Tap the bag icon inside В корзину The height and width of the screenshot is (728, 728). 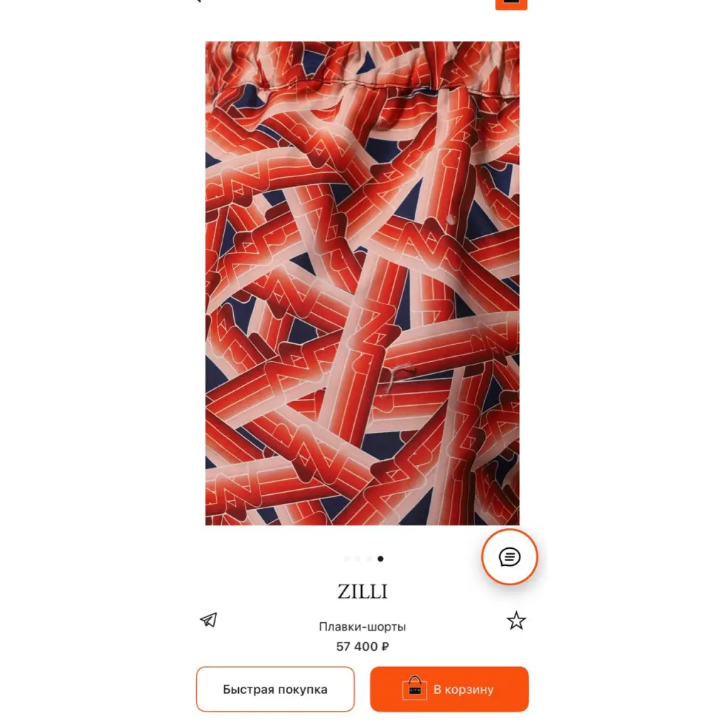point(414,688)
